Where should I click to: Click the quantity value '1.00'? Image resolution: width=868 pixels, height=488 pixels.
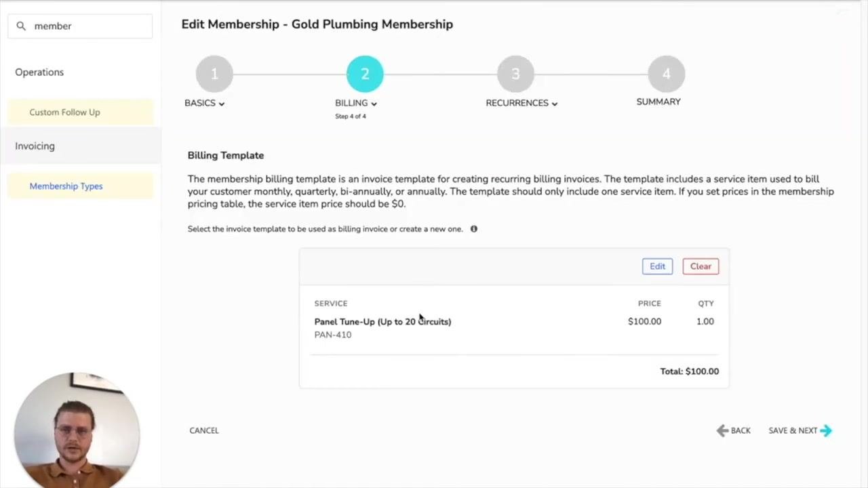coord(705,321)
